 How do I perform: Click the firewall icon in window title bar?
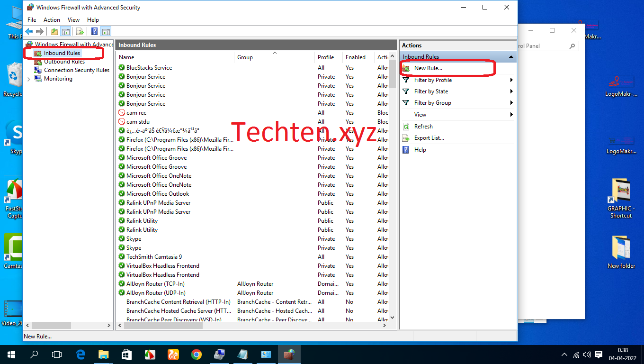[x=30, y=7]
